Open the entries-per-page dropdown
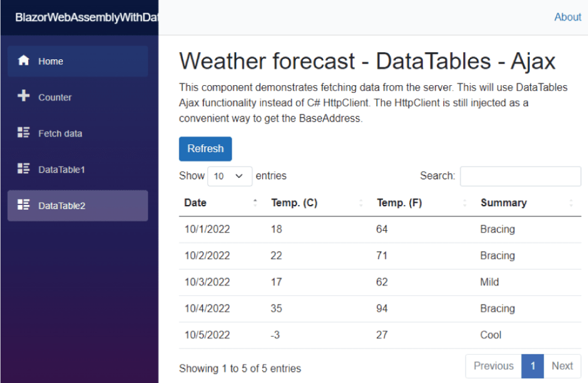Viewport: 588px width, 383px height. click(x=230, y=176)
